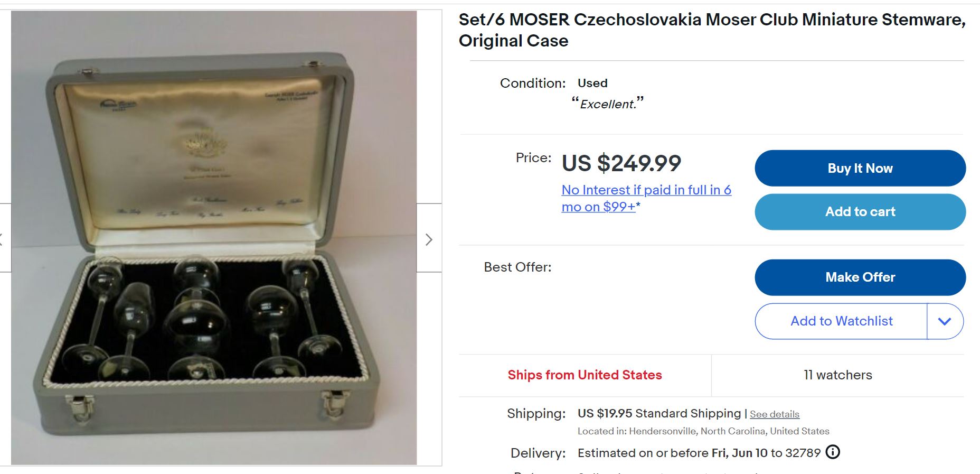
Task: Open the no-interest financing offer link
Action: click(x=646, y=198)
